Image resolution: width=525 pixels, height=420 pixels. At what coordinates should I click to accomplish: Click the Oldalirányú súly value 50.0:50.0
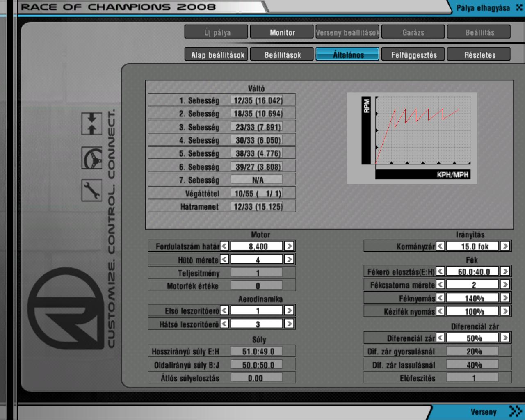coord(257,365)
